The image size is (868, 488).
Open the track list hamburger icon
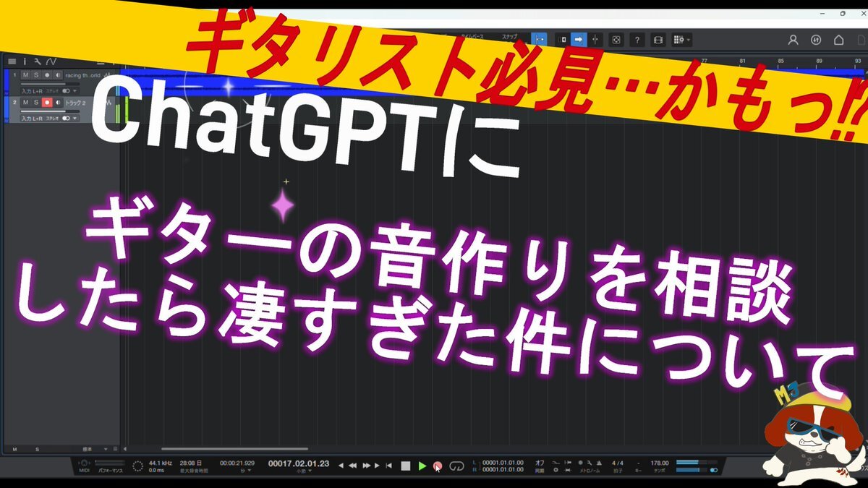coord(12,61)
